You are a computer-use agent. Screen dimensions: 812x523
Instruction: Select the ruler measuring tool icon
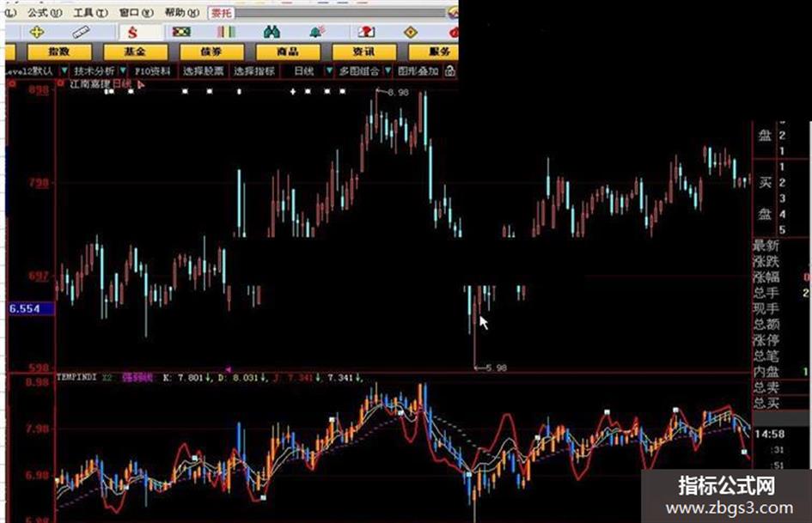pyautogui.click(x=81, y=33)
